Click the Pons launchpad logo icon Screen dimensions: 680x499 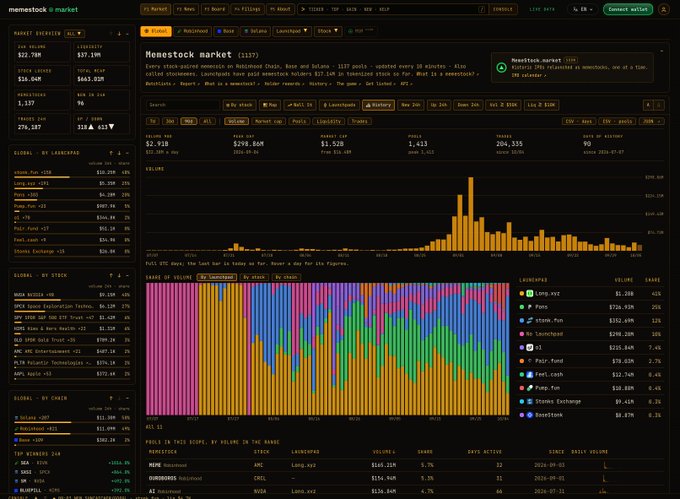(530, 307)
